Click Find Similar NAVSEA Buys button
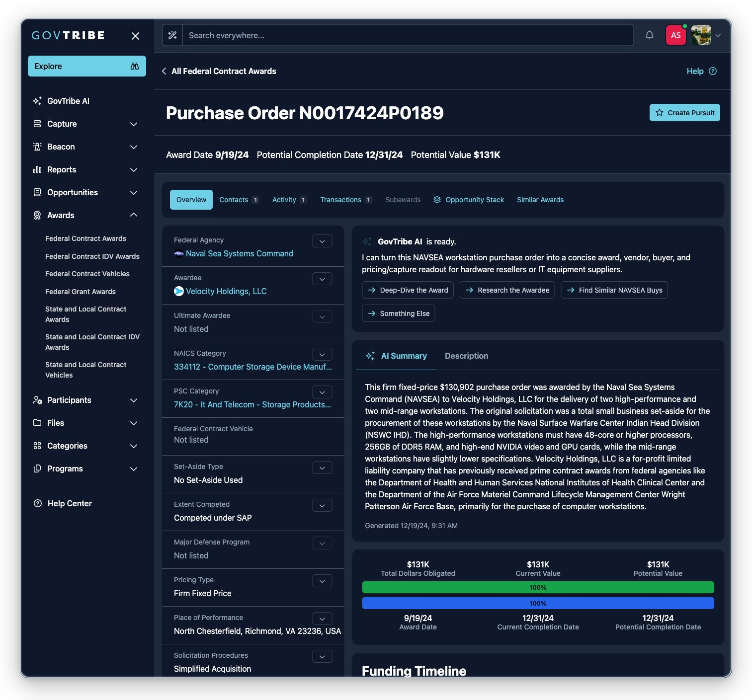Image resolution: width=752 pixels, height=700 pixels. click(614, 290)
